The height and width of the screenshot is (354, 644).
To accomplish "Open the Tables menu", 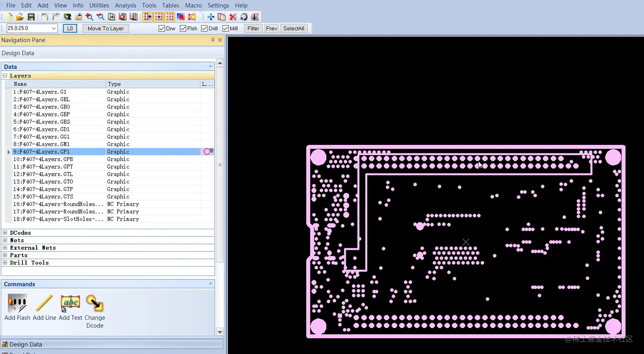I will [x=170, y=6].
